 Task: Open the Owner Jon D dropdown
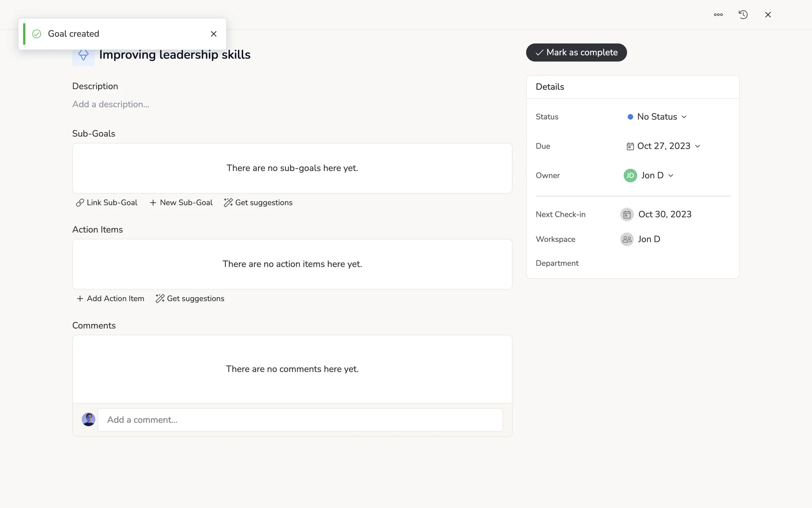click(x=656, y=176)
